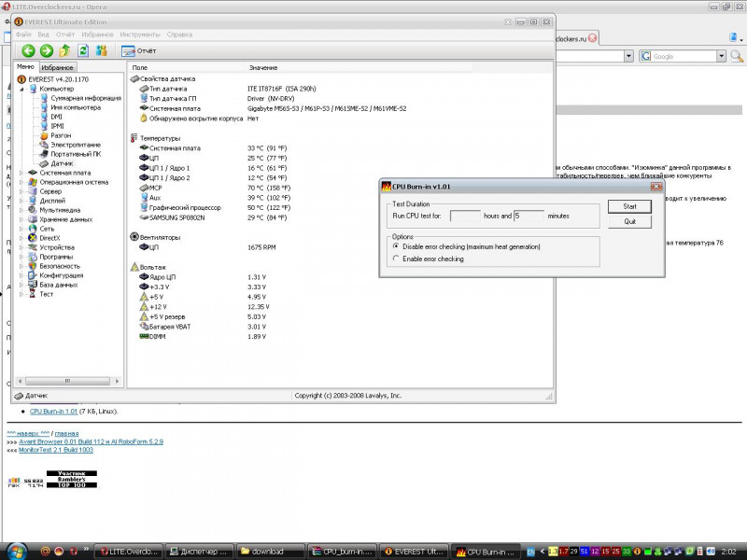Open Разгон overclock item in tree
The height and width of the screenshot is (560, 747).
61,135
